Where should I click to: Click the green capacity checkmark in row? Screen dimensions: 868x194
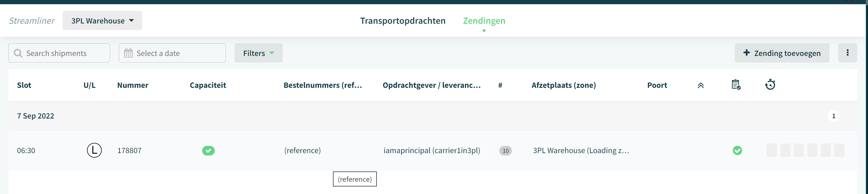coord(208,151)
